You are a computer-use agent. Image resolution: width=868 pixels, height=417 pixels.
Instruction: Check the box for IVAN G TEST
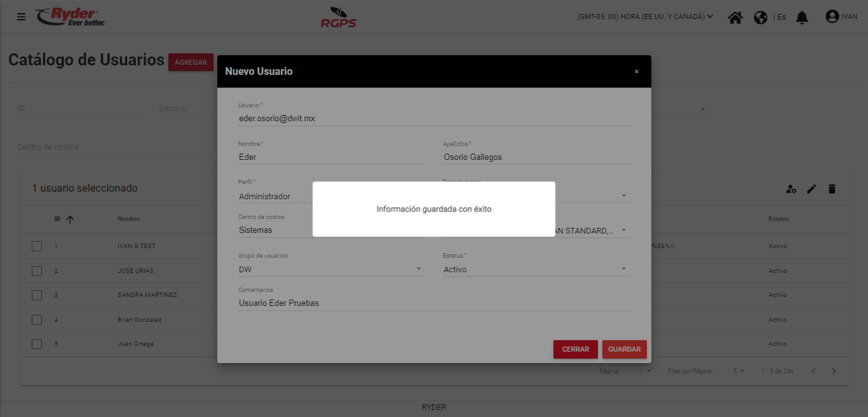pos(37,246)
